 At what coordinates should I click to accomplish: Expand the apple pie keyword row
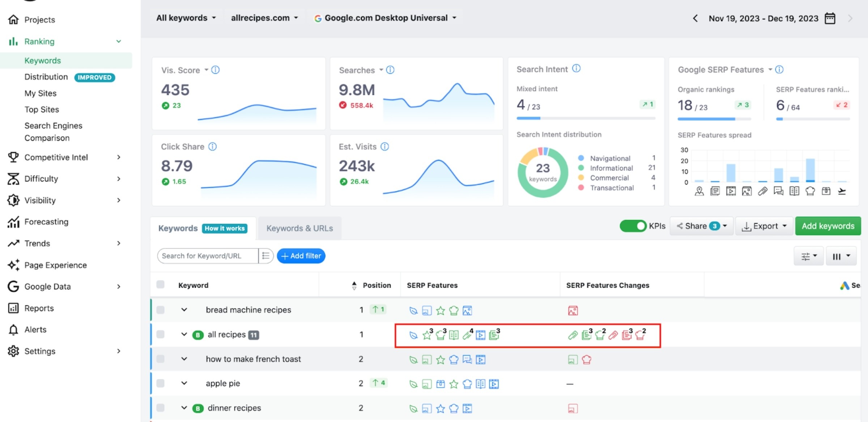click(x=184, y=383)
